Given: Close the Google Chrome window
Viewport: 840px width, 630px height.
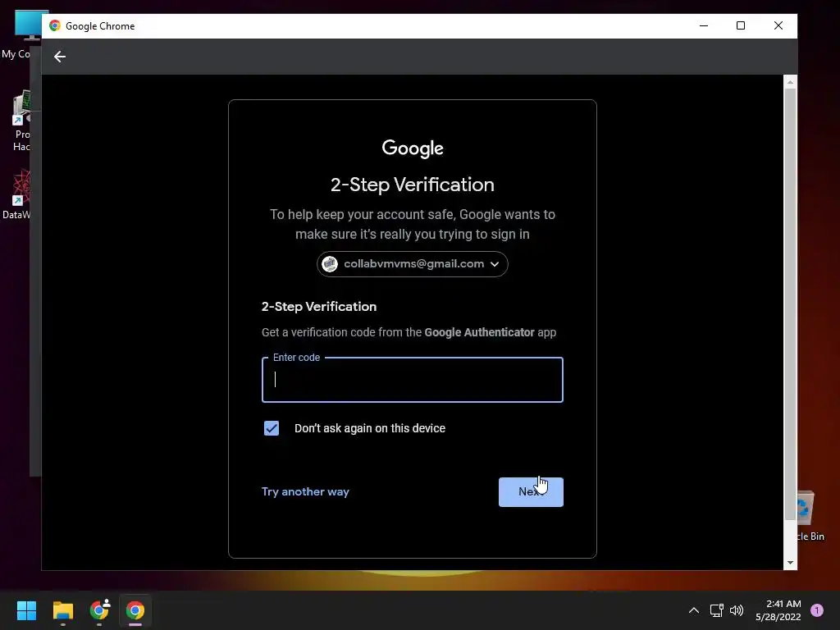Looking at the screenshot, I should pos(778,25).
